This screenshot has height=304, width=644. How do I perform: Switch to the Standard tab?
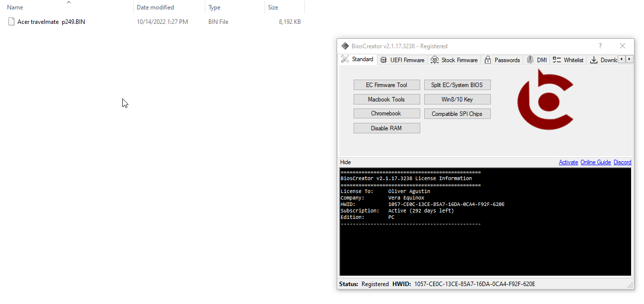pos(358,59)
